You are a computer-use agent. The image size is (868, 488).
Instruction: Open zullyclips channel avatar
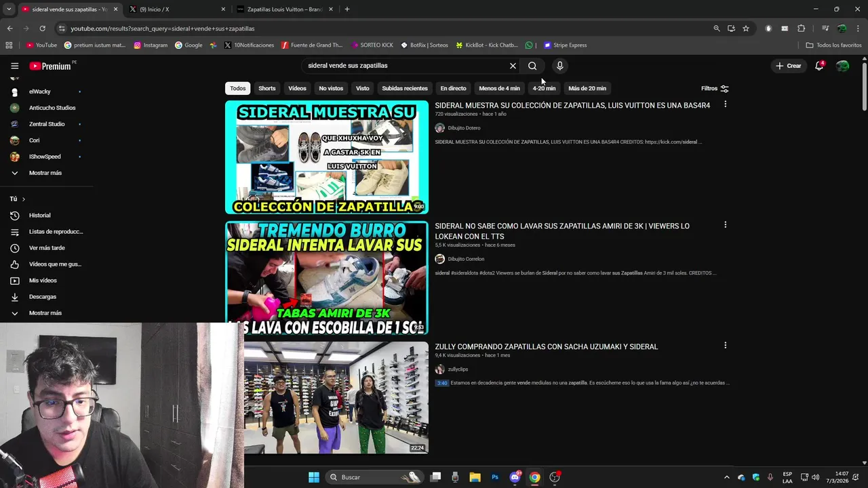click(x=439, y=369)
